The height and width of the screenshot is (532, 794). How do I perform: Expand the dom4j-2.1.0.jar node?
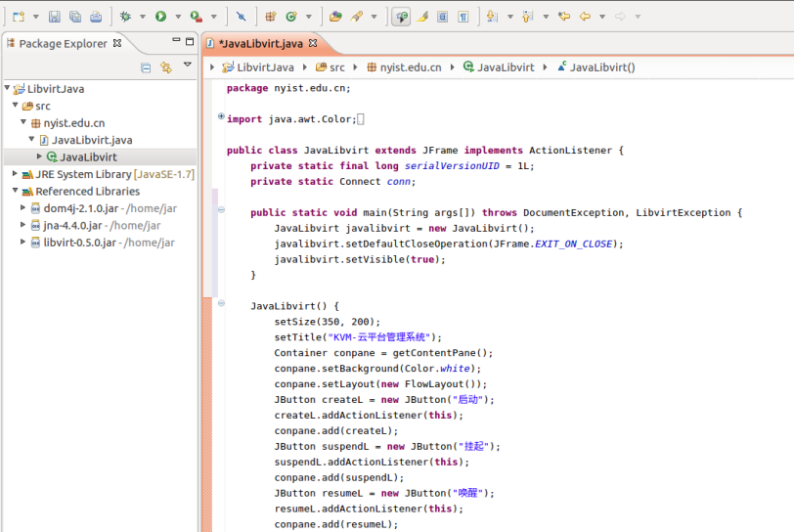coord(23,207)
